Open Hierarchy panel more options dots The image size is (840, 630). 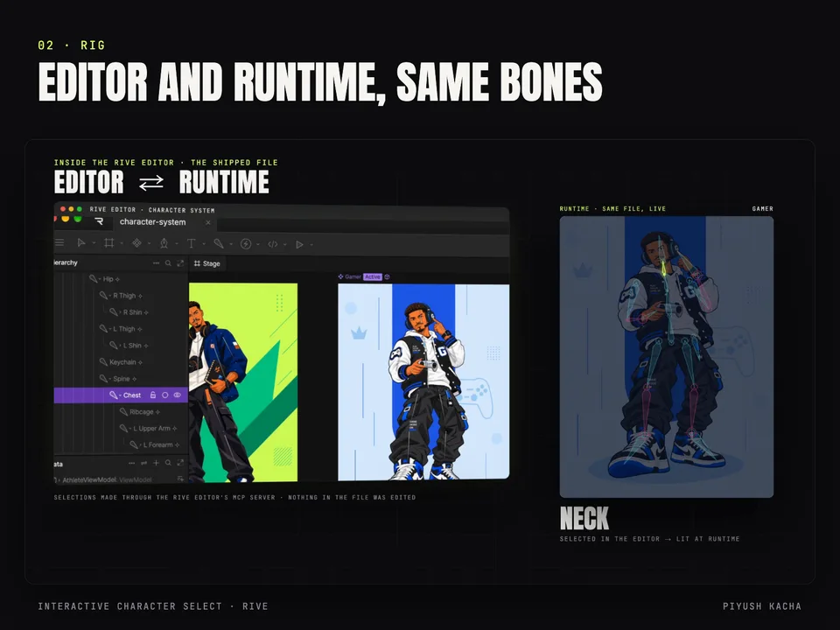156,263
